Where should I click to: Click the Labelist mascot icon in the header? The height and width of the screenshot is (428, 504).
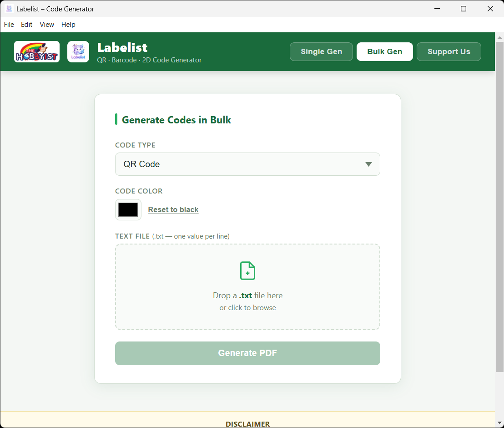(x=78, y=51)
